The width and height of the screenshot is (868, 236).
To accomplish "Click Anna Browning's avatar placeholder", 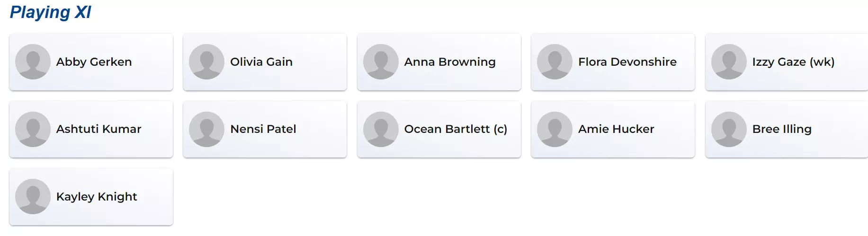I will [381, 62].
